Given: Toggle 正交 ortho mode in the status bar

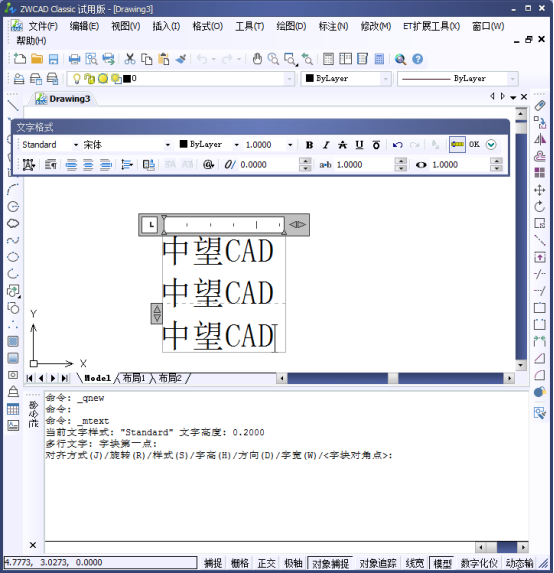Looking at the screenshot, I should coord(266,563).
